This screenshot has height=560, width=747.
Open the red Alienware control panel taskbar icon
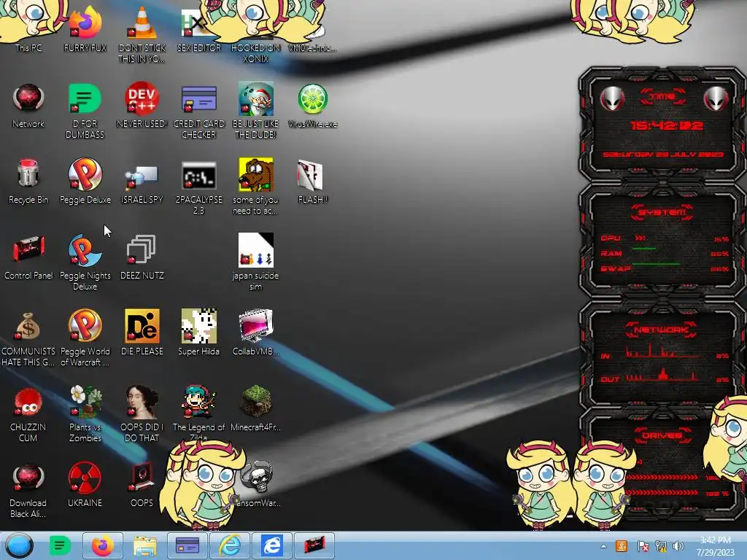point(314,545)
